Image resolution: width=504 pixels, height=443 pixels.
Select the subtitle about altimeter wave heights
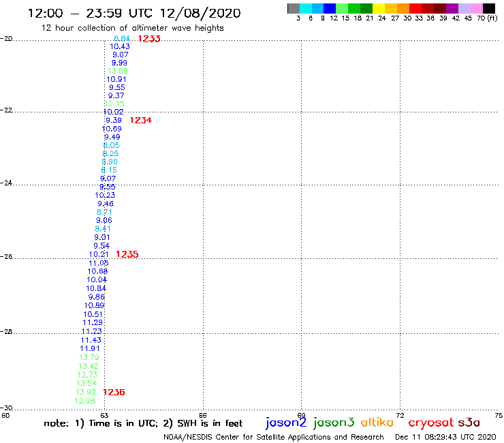pyautogui.click(x=132, y=28)
